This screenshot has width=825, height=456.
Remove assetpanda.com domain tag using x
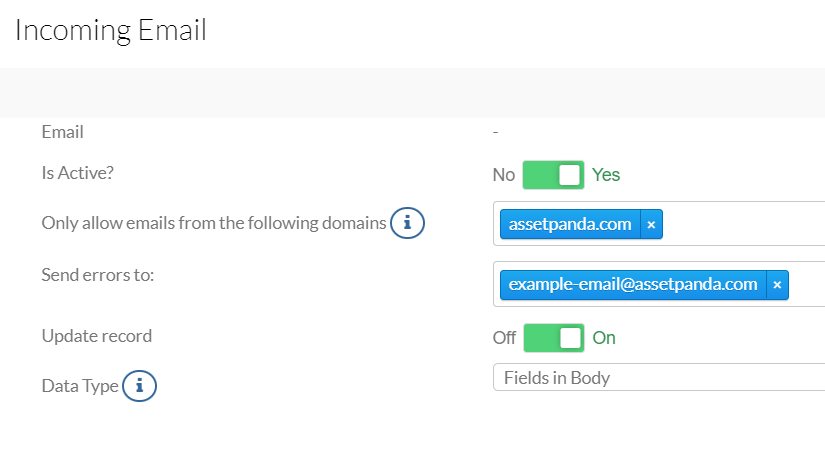(651, 225)
